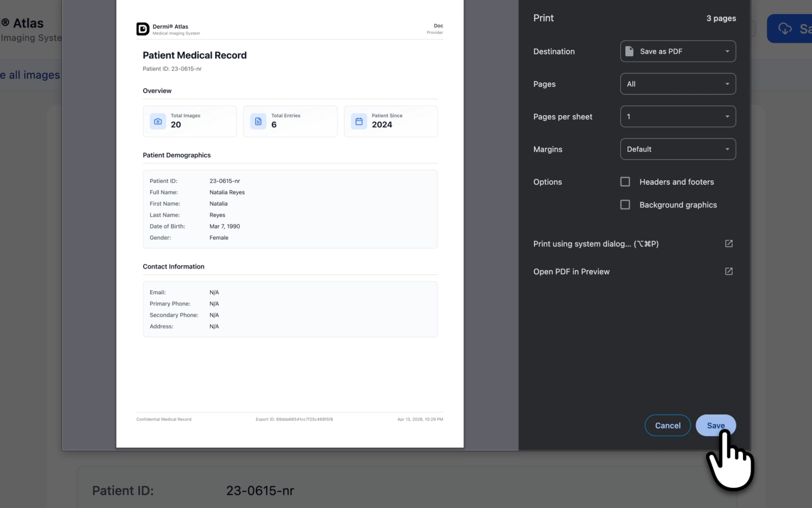This screenshot has width=812, height=508.
Task: Click the Dermi Atlas logo in preview header
Action: (143, 29)
